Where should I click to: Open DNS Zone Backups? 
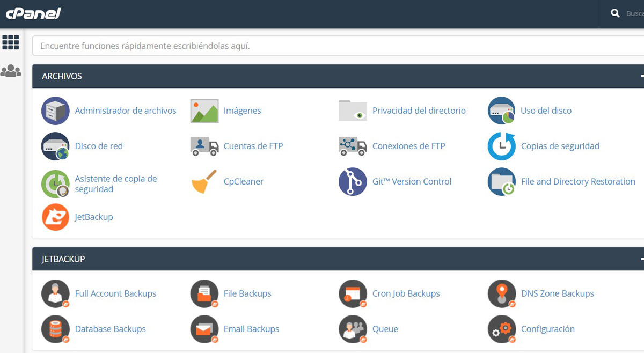tap(557, 293)
